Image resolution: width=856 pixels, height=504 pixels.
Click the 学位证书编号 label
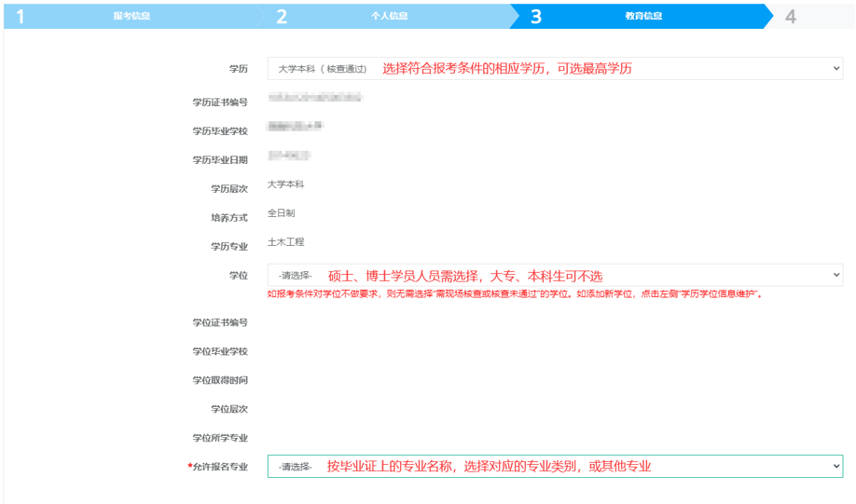(220, 322)
